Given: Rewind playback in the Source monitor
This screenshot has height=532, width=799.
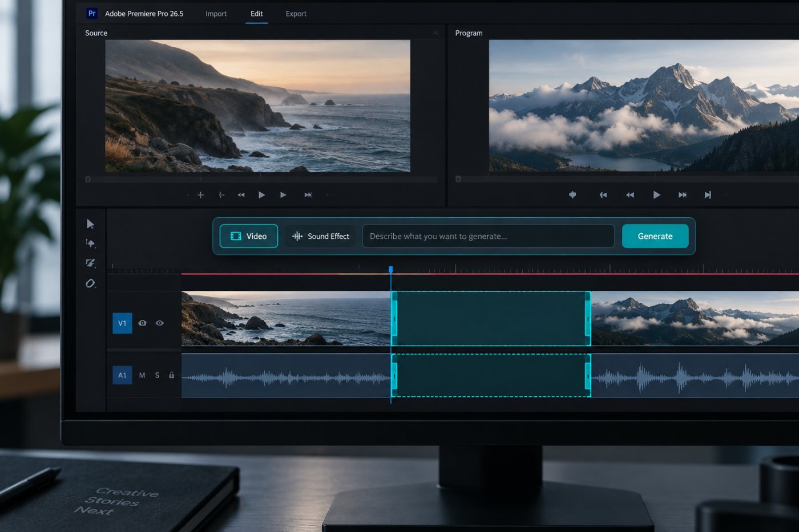Looking at the screenshot, I should [241, 195].
